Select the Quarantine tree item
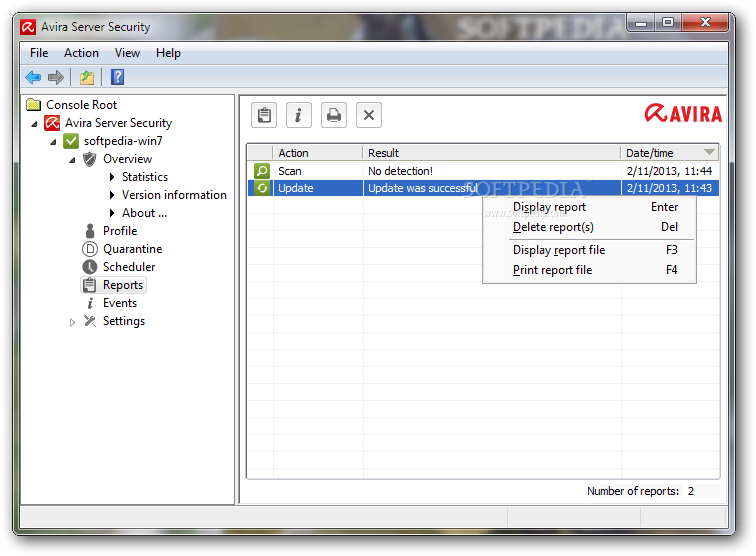Screen dimensions: 756x556 [x=133, y=249]
